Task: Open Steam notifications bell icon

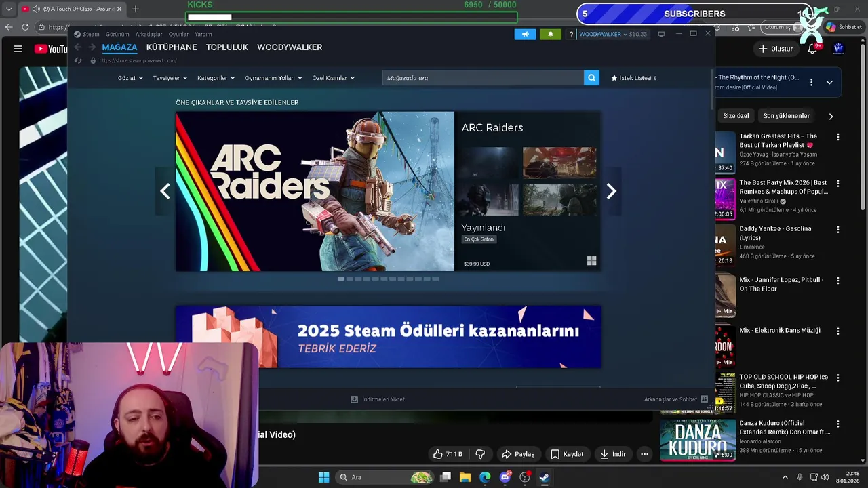Action: click(x=550, y=34)
